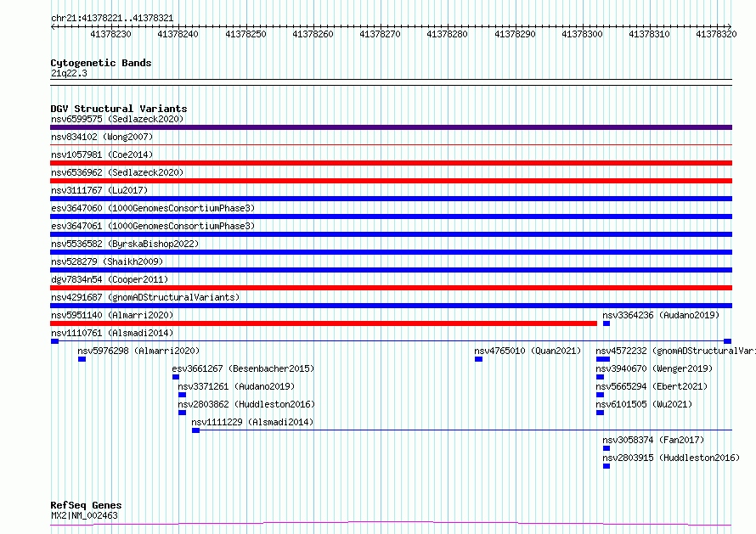756x534 pixels.
Task: Select the dark purple nsv6599575 variant bar
Action: point(391,127)
